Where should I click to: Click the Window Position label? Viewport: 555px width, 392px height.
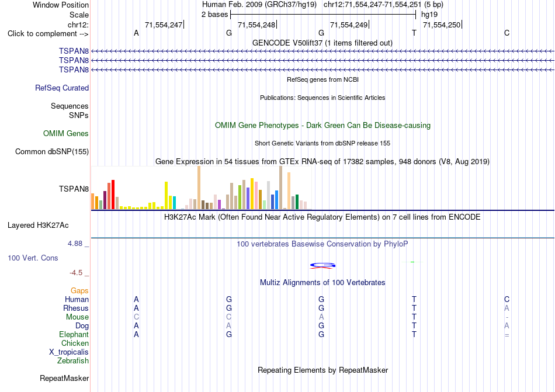[61, 5]
